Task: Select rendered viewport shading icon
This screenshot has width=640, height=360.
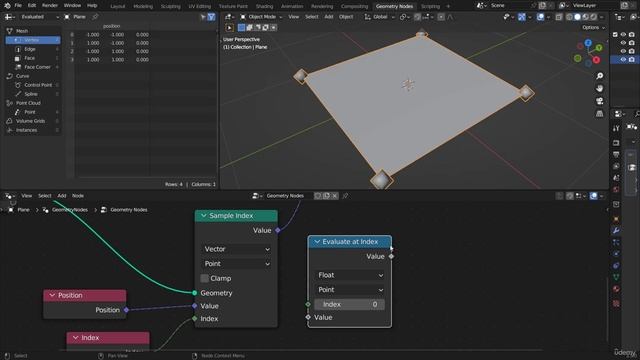Action: 593,17
